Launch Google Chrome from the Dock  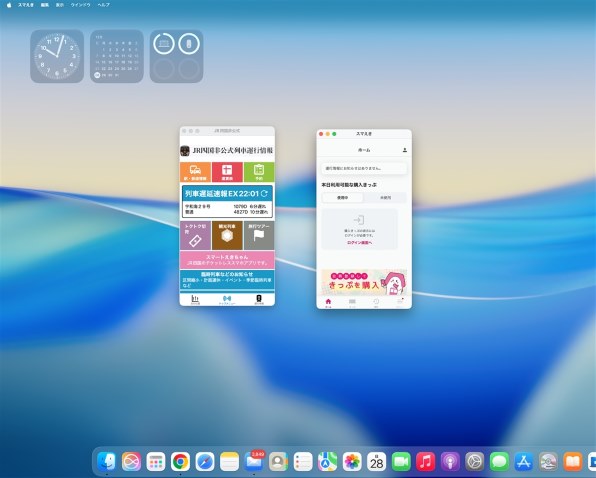(x=180, y=462)
